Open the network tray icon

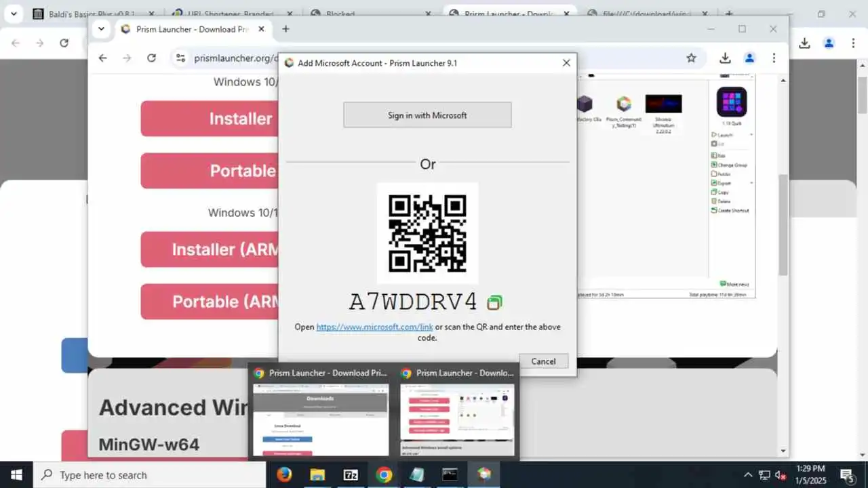click(764, 475)
